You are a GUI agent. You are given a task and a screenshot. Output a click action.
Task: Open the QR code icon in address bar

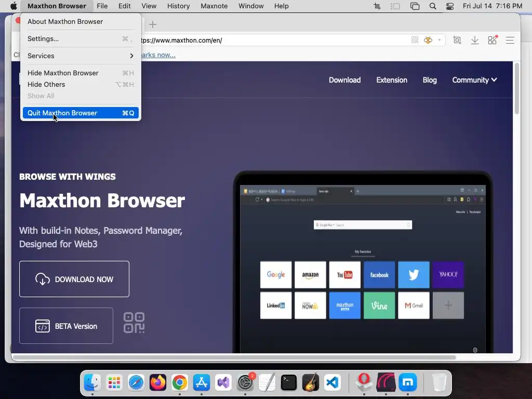pos(415,40)
